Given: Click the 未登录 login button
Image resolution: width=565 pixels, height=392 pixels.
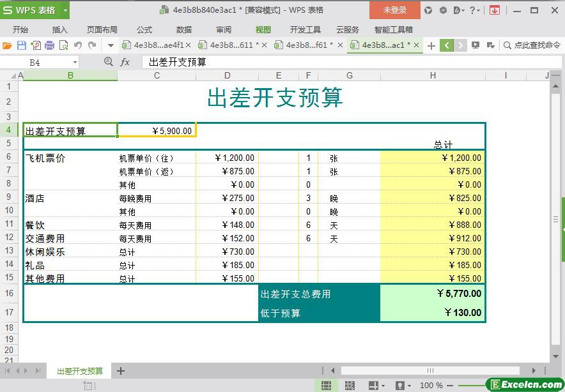Looking at the screenshot, I should click(394, 10).
